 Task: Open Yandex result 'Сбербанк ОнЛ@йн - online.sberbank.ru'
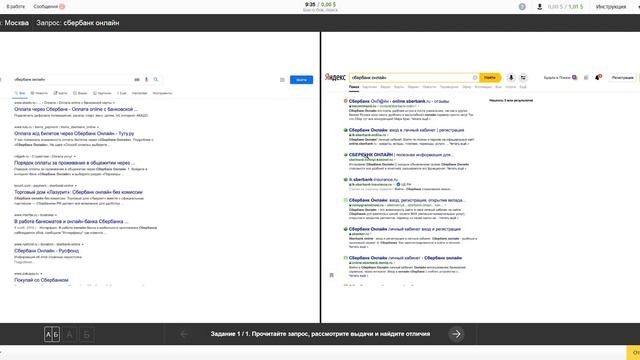(x=399, y=101)
